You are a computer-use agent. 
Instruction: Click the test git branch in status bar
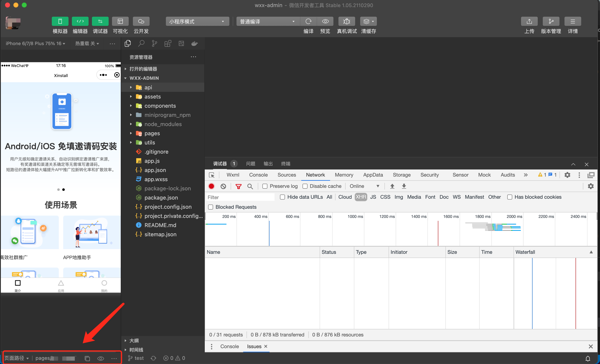[136, 358]
